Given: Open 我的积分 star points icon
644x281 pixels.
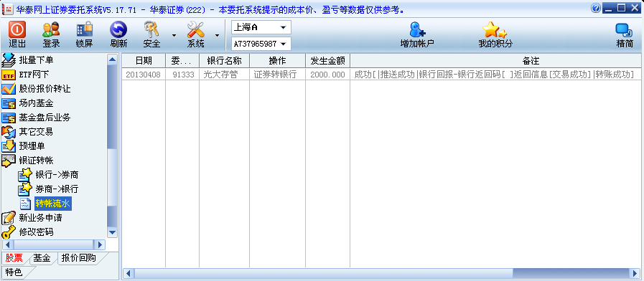Looking at the screenshot, I should [x=495, y=29].
